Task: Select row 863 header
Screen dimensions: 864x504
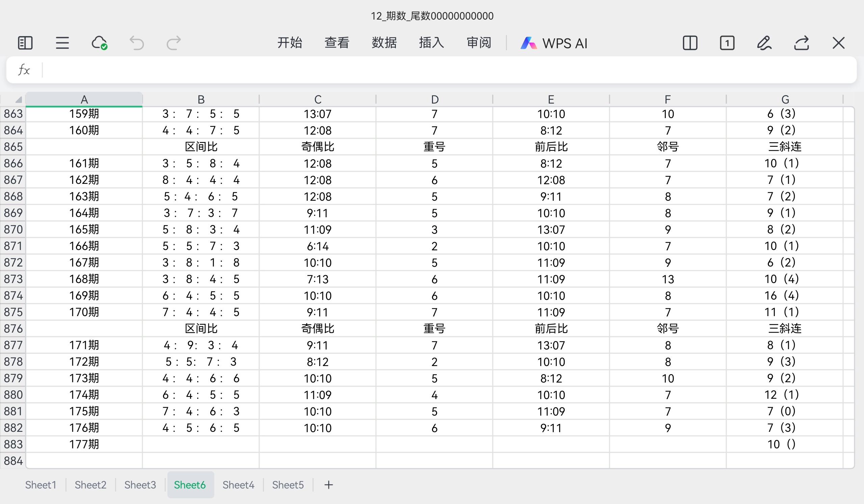Action: pyautogui.click(x=13, y=114)
